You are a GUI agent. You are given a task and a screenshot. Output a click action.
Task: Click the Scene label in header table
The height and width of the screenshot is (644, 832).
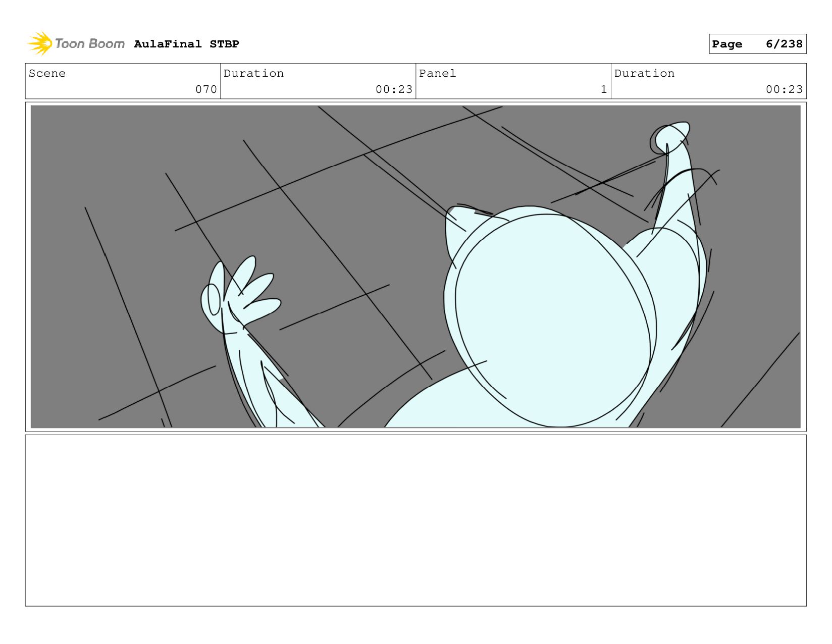pyautogui.click(x=47, y=73)
